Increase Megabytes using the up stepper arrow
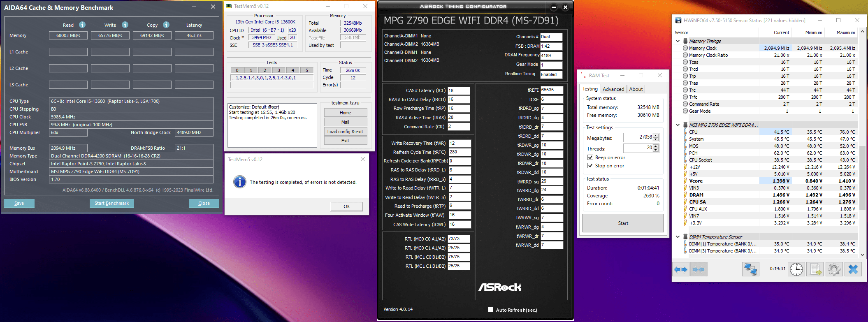The width and height of the screenshot is (868, 322). pyautogui.click(x=656, y=135)
